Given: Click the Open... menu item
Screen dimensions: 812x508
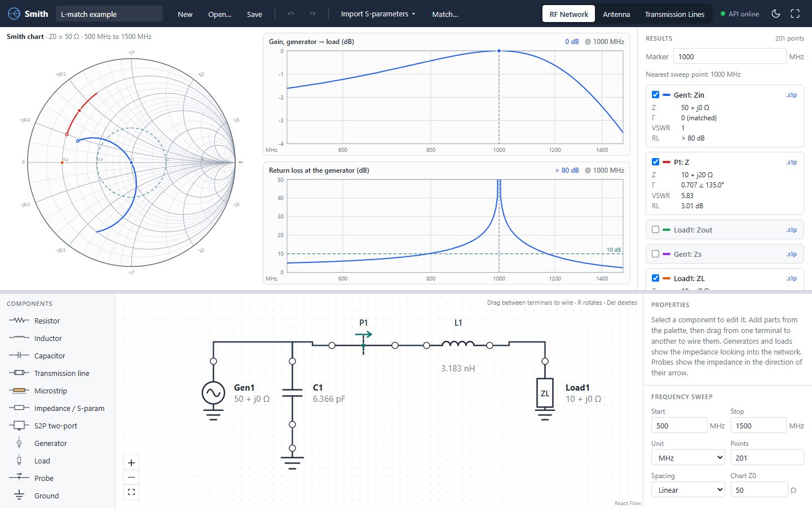Looking at the screenshot, I should click(x=220, y=14).
